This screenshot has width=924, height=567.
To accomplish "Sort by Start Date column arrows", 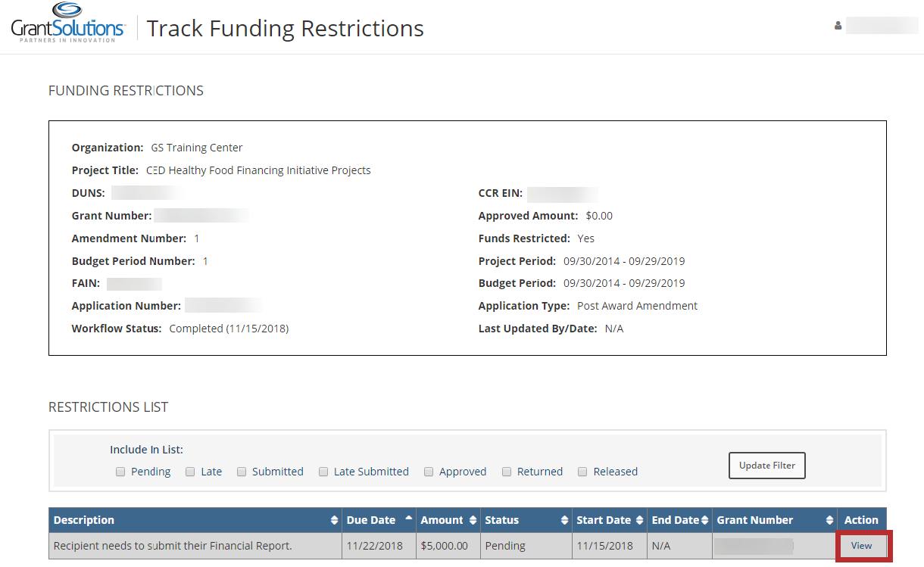I will 640,521.
